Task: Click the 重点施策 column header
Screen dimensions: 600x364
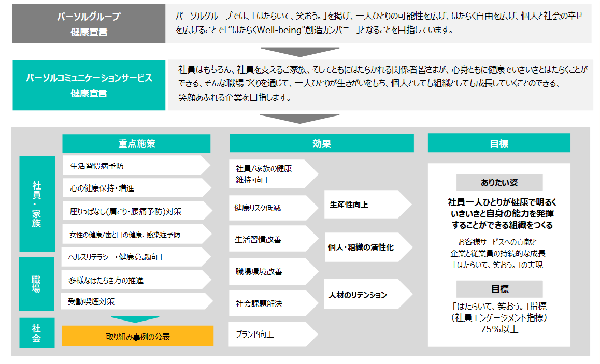Action: tap(136, 143)
